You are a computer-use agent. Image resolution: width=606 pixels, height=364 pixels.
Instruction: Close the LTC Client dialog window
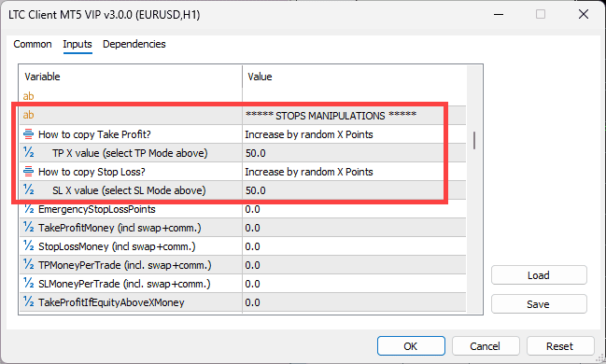(x=584, y=14)
